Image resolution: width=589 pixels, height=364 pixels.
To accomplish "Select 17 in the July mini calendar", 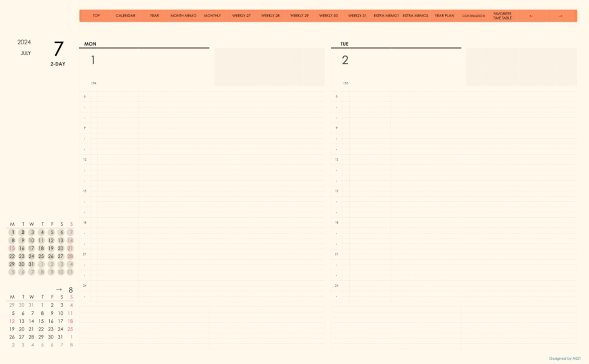I will coord(31,248).
